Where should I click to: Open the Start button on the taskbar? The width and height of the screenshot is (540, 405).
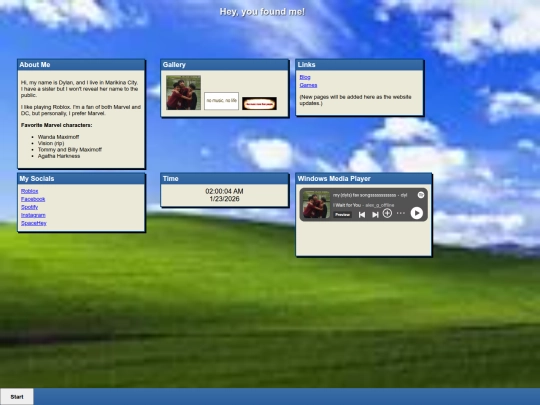(x=17, y=397)
